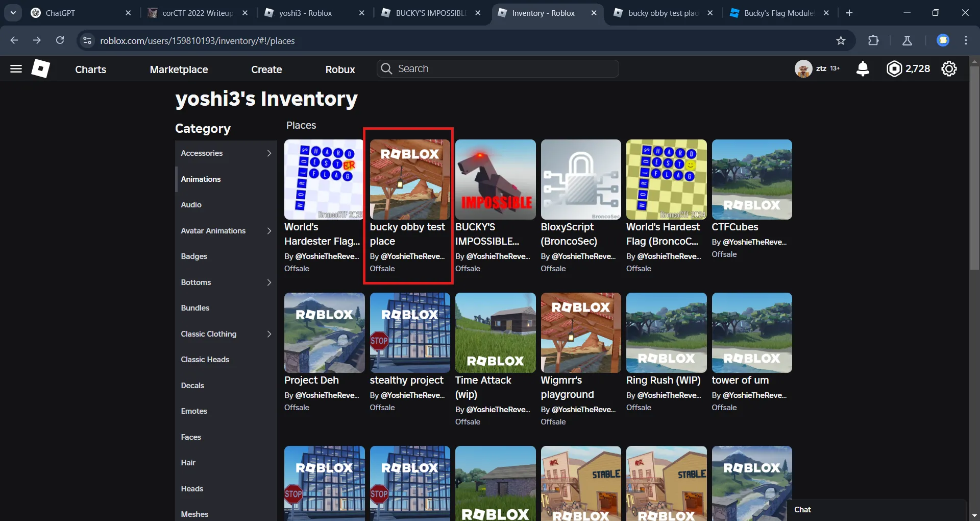Select the Hair category

click(226, 463)
